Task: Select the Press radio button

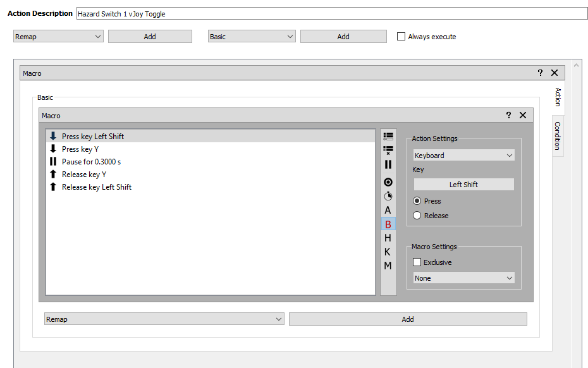Action: tap(417, 201)
